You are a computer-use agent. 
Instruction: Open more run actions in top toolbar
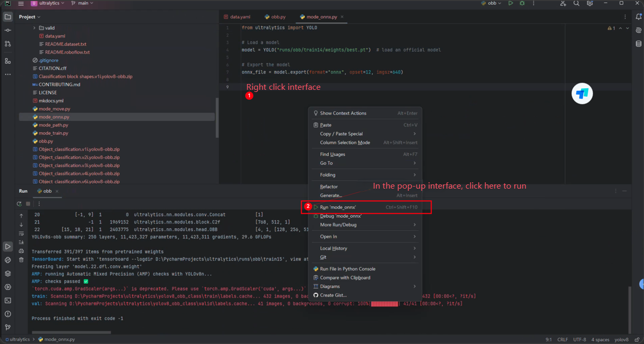533,3
